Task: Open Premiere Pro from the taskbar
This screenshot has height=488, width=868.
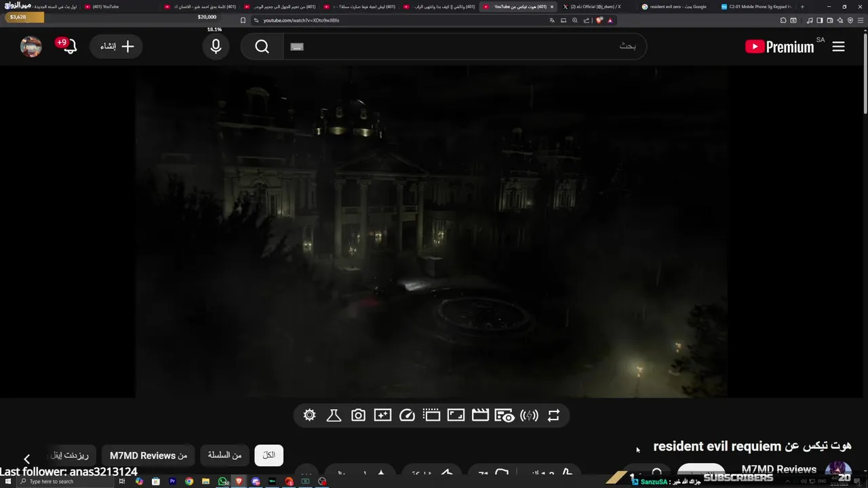Action: click(172, 481)
